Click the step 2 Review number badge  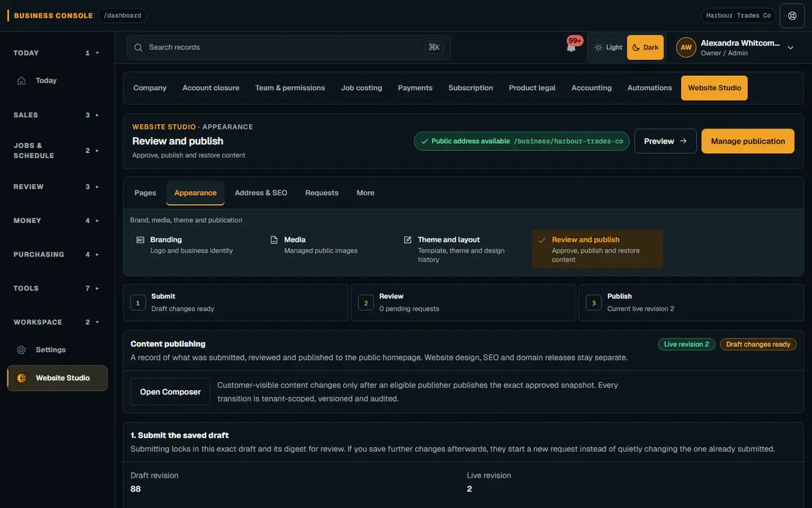click(x=366, y=303)
